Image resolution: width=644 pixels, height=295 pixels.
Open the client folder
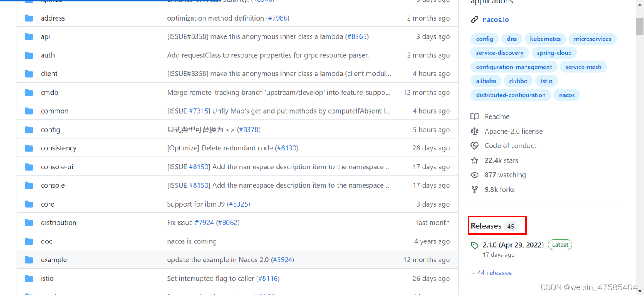(x=49, y=73)
